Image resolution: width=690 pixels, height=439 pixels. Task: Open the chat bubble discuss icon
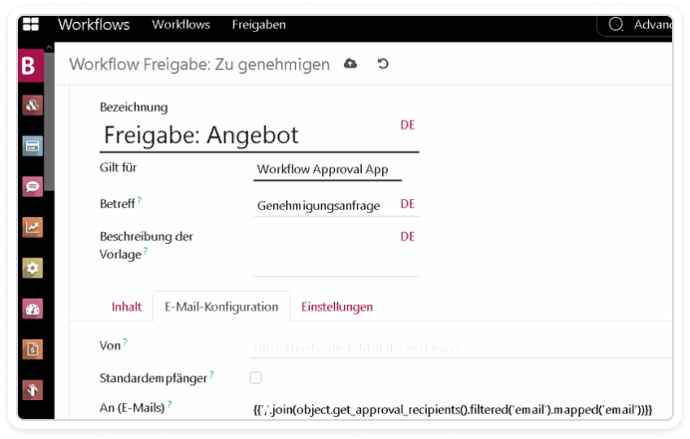point(32,186)
